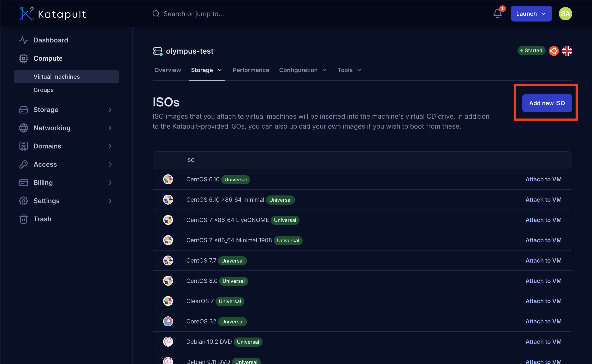Switch to the Overview tab
The image size is (592, 364).
point(167,70)
